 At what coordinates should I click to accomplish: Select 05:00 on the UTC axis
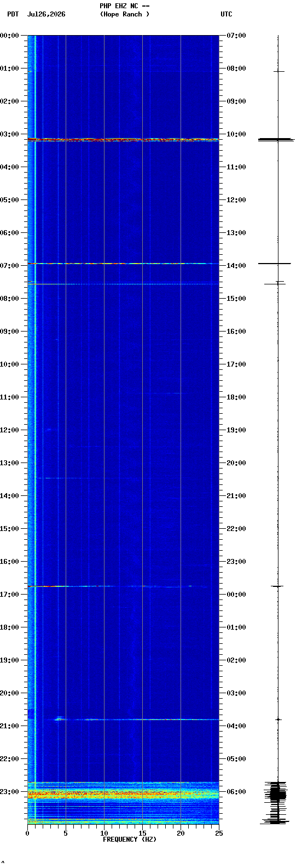[x=236, y=759]
